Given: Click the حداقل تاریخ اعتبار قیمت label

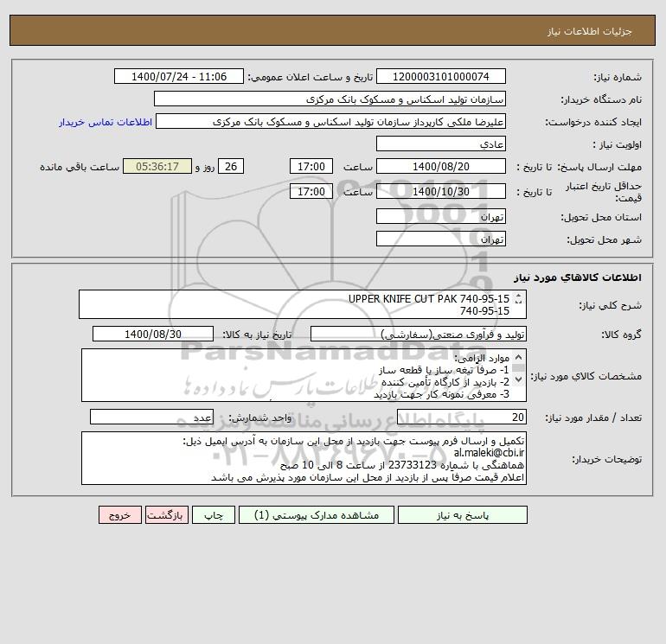Looking at the screenshot, I should point(604,192).
